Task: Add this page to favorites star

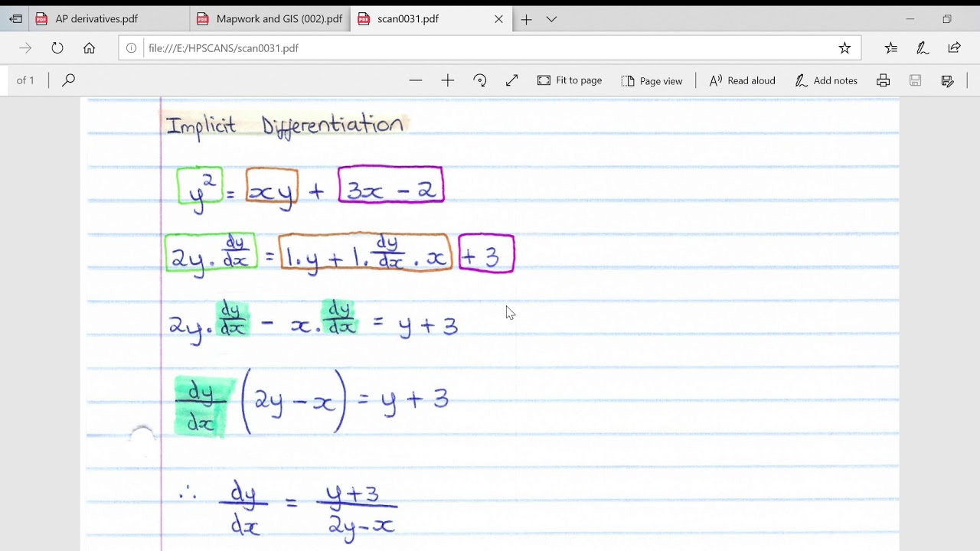Action: (844, 48)
